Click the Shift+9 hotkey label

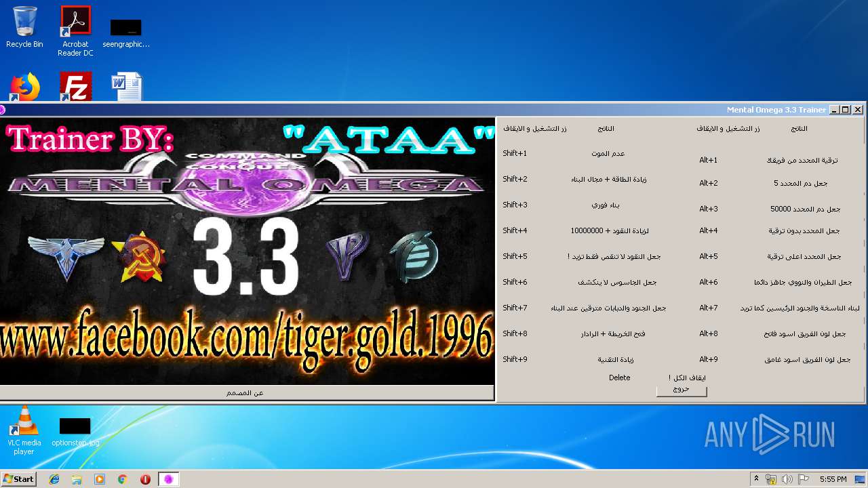[x=515, y=360]
